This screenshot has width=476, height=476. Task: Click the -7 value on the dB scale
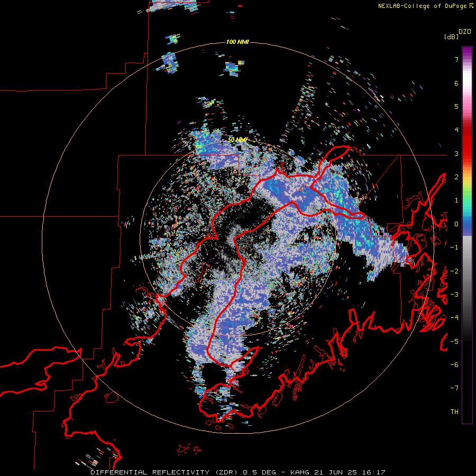pyautogui.click(x=454, y=388)
